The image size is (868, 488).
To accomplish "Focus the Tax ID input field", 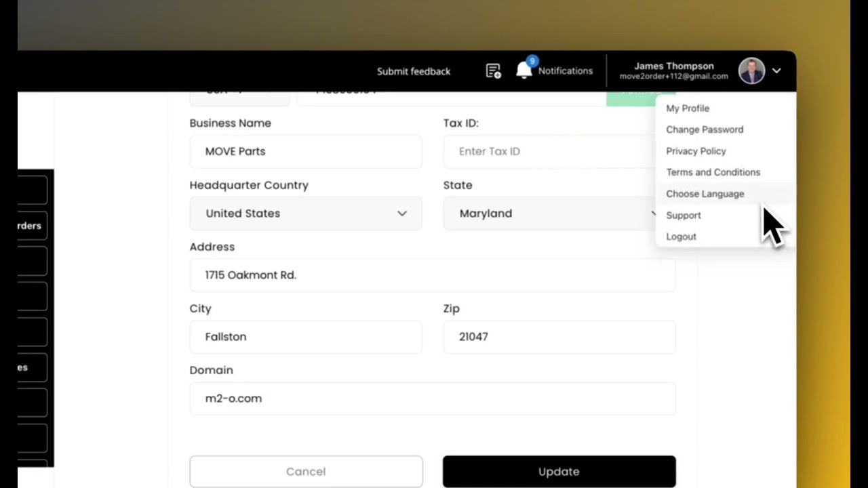I will (549, 151).
